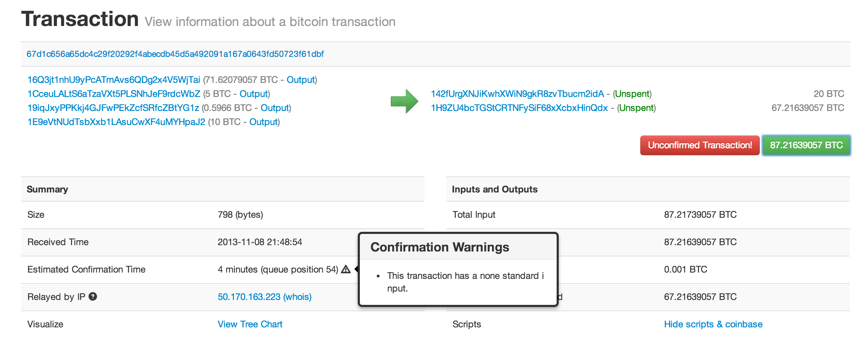The height and width of the screenshot is (340, 868).
Task: Open recipient address 142fUrgXNJiKwhXWiN9gkR8zvTbucm2idA
Action: [517, 94]
